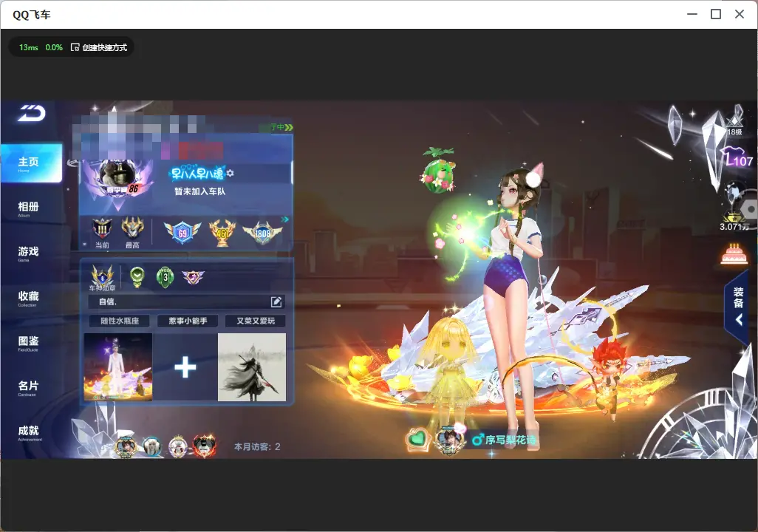758x532 pixels.
Task: Open the second visitor avatar with white hair
Action: [151, 446]
